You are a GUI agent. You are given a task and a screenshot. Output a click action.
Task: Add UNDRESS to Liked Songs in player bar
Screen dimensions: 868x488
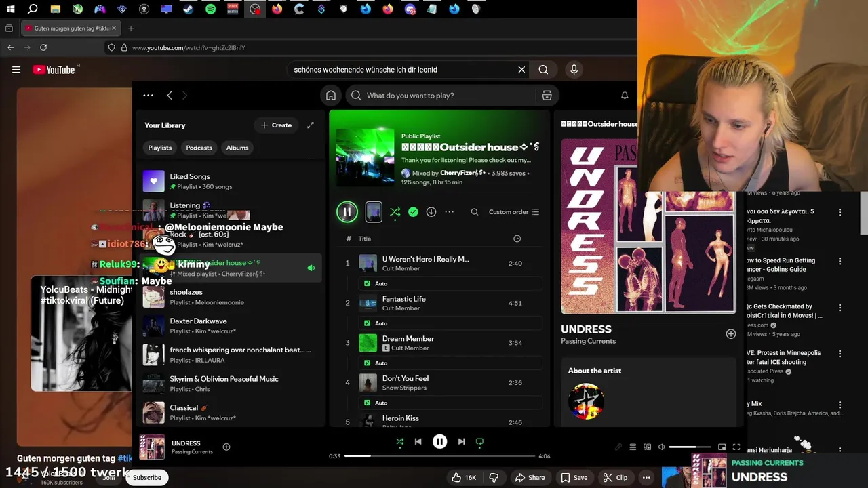(226, 447)
